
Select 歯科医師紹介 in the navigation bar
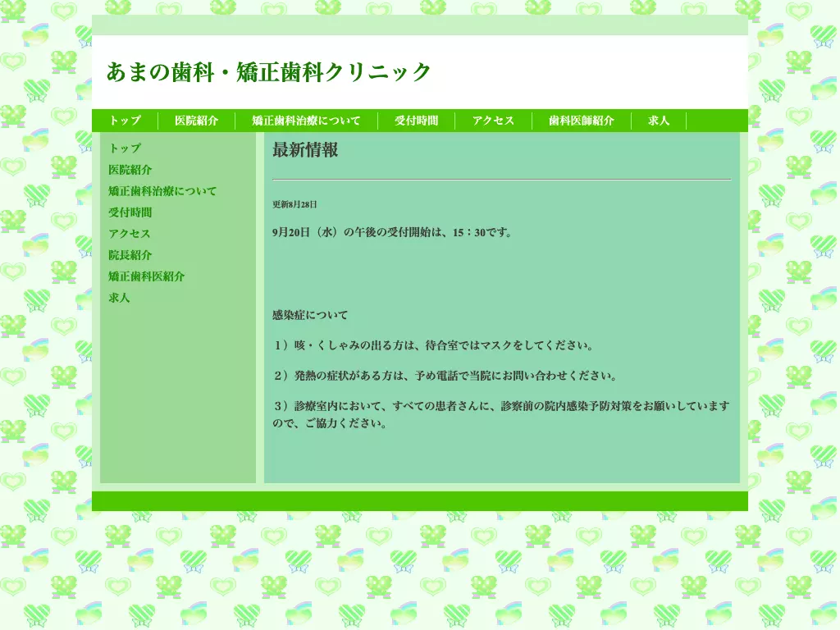[x=582, y=121]
